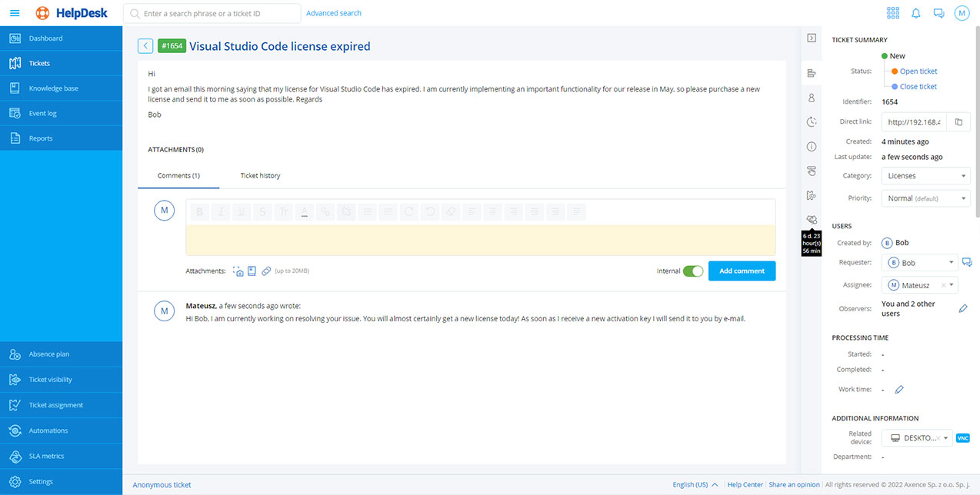The height and width of the screenshot is (495, 980).
Task: Open the user profile avatar menu
Action: point(962,13)
